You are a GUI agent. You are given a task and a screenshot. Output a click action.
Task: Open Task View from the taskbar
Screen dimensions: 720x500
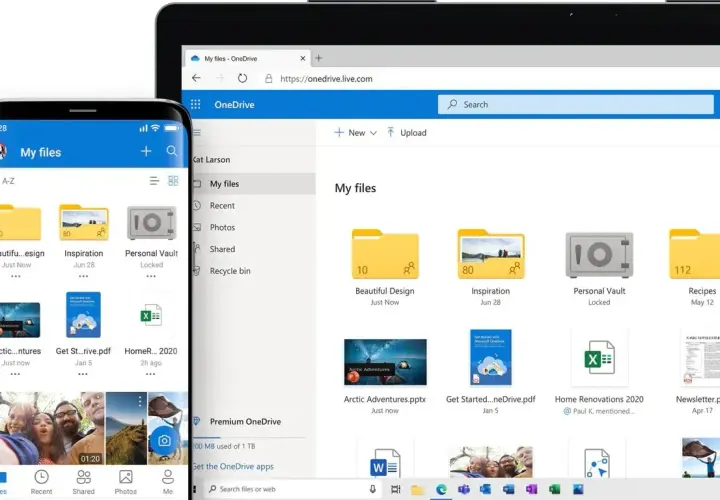click(x=395, y=489)
